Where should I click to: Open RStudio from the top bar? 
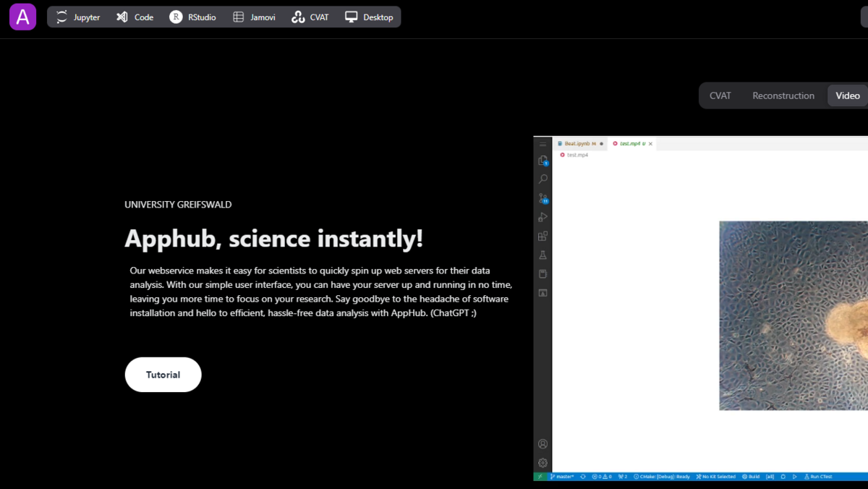click(192, 17)
